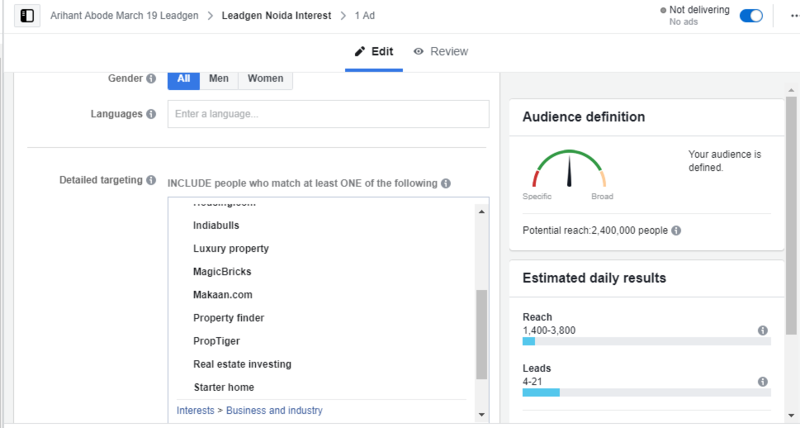
Task: Click info icon after INCLUDE people text
Action: (446, 184)
